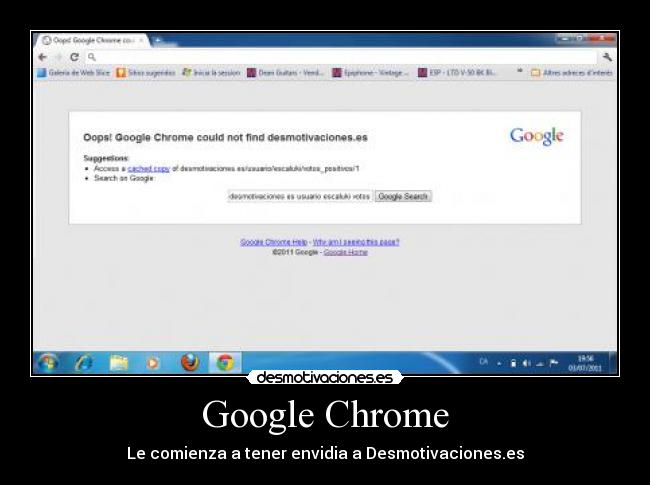The image size is (650, 485).
Task: Select the 'Oops! Google Chrome' tab
Action: pyautogui.click(x=93, y=40)
